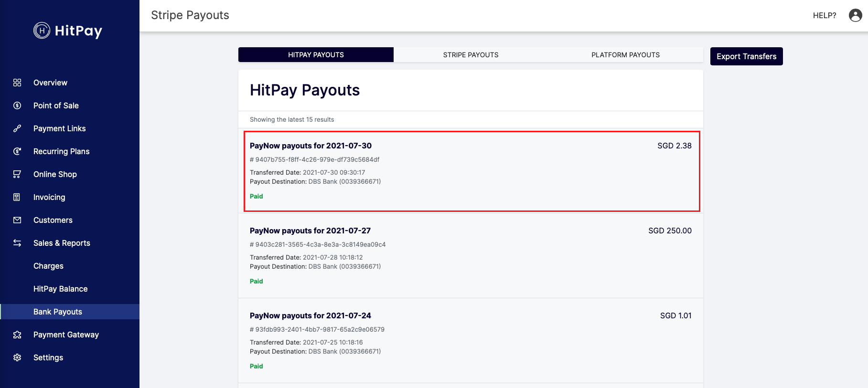
Task: Click the Sales & Reports arrows icon
Action: pyautogui.click(x=17, y=243)
